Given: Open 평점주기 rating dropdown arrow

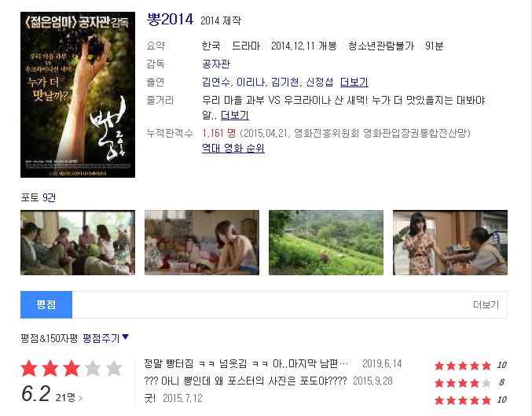Looking at the screenshot, I should tap(125, 337).
